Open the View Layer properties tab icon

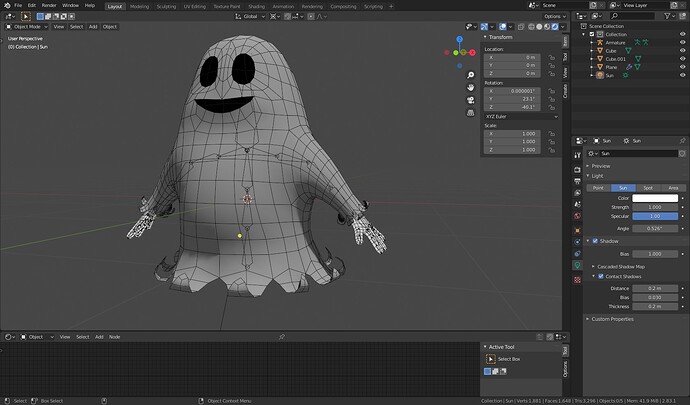pos(577,193)
